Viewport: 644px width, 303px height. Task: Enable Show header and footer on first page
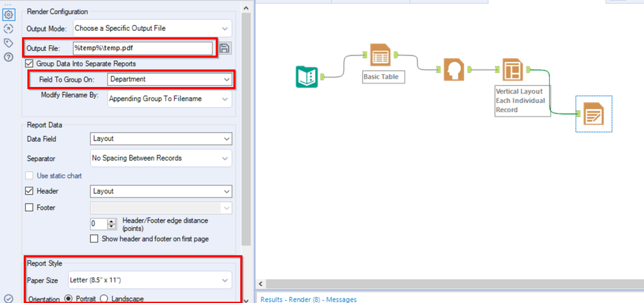tap(94, 239)
